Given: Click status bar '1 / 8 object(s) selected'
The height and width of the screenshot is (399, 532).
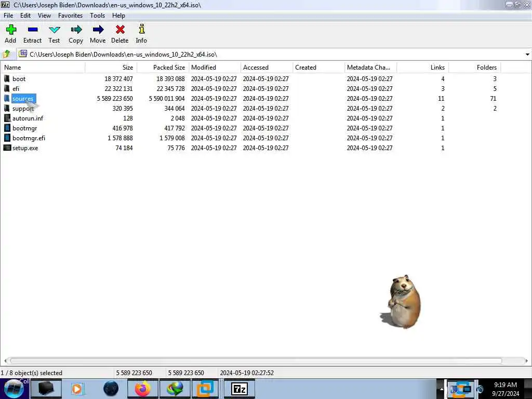Looking at the screenshot, I should point(32,373).
